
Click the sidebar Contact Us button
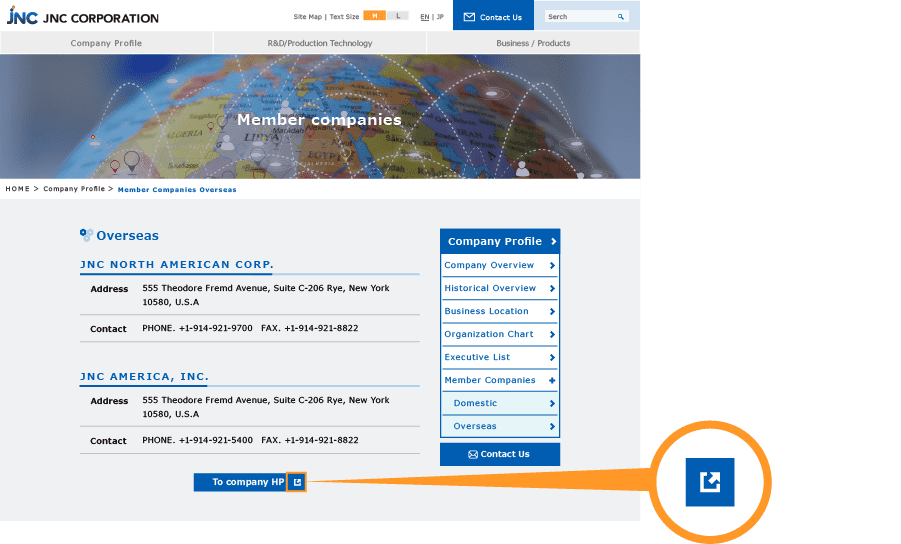point(500,454)
